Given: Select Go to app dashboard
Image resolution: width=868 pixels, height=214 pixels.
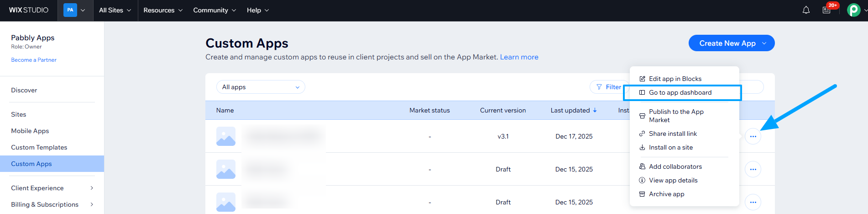Looking at the screenshot, I should point(680,92).
